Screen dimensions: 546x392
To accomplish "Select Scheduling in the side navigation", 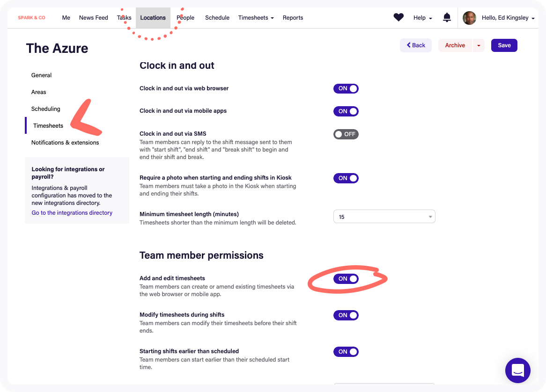I will click(x=46, y=109).
